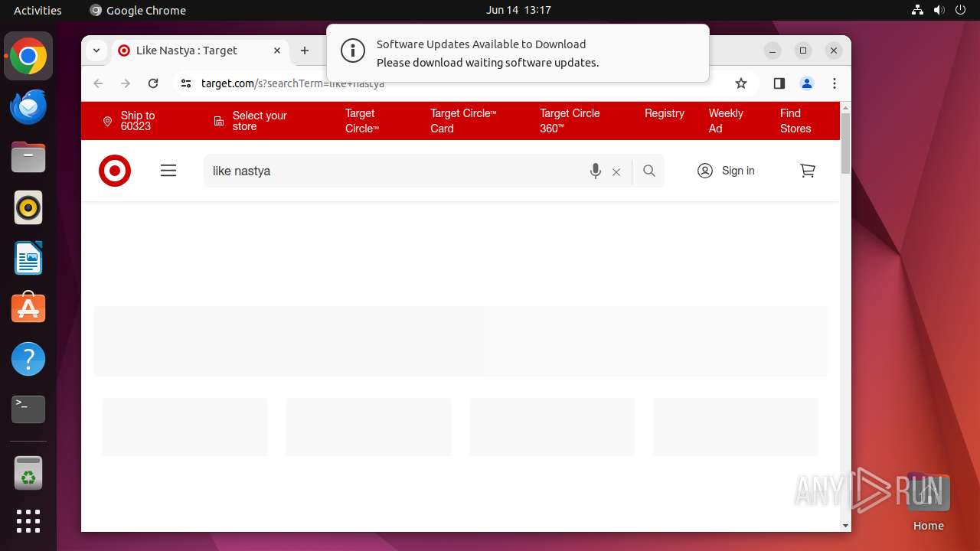Bookmark this tab with star icon

click(x=741, y=83)
